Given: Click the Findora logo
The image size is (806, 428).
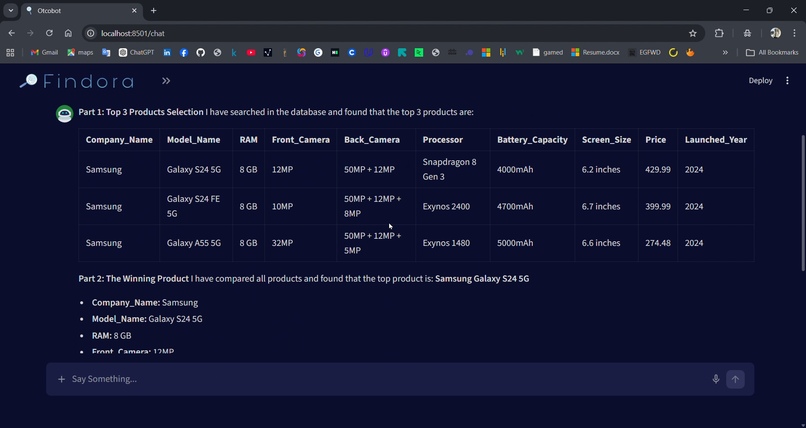Looking at the screenshot, I should coord(77,81).
